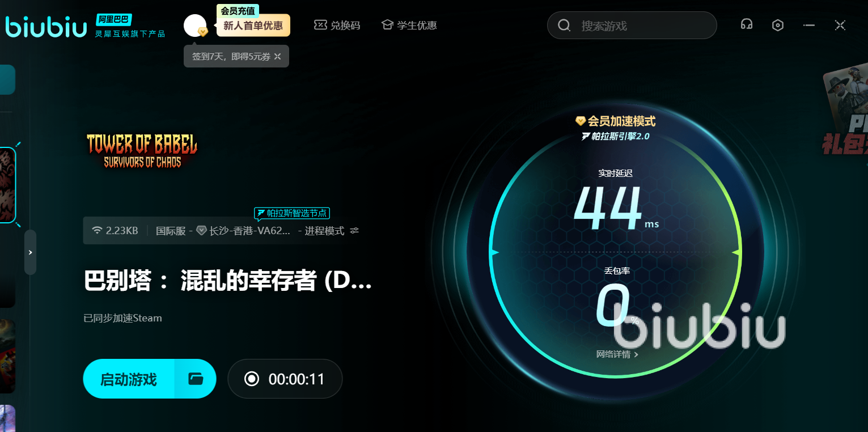Open the 长沙-香港 node selector
Screen dimensions: 868x432
click(249, 231)
